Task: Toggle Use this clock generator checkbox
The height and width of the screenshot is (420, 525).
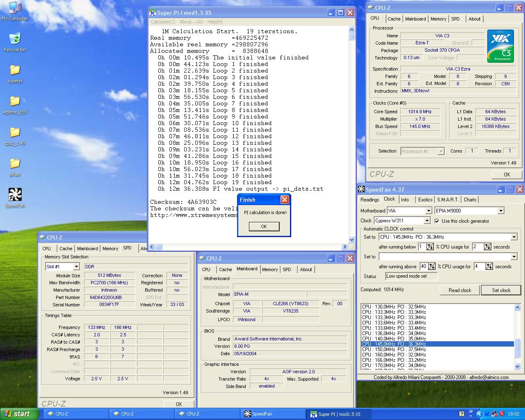Action: pos(437,221)
